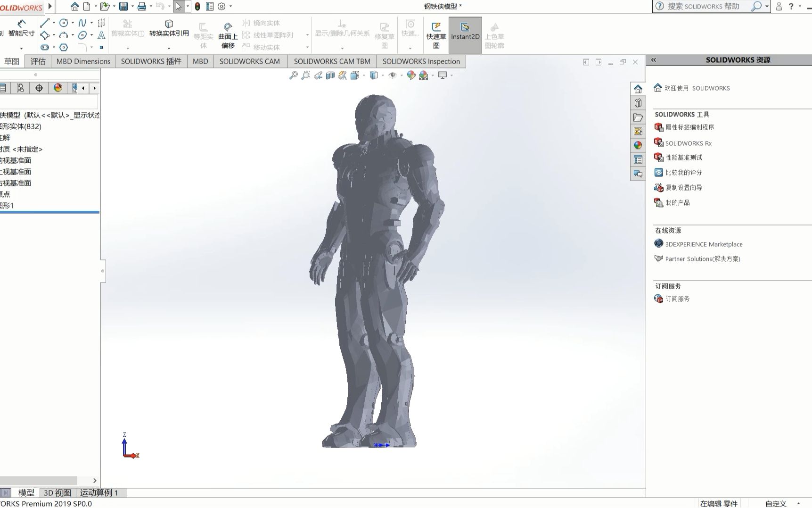Select the Line sketch tool

coord(45,23)
